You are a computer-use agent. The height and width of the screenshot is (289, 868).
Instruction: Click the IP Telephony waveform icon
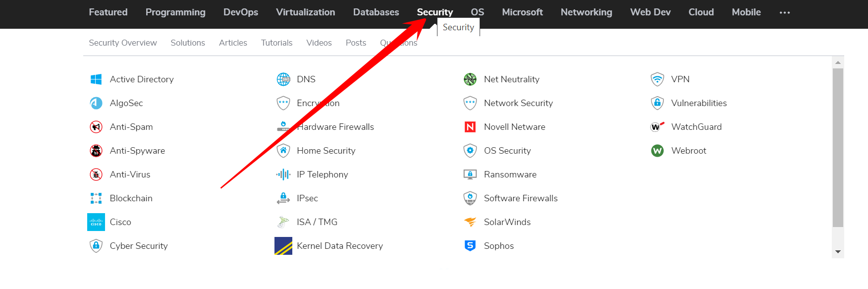(x=283, y=174)
